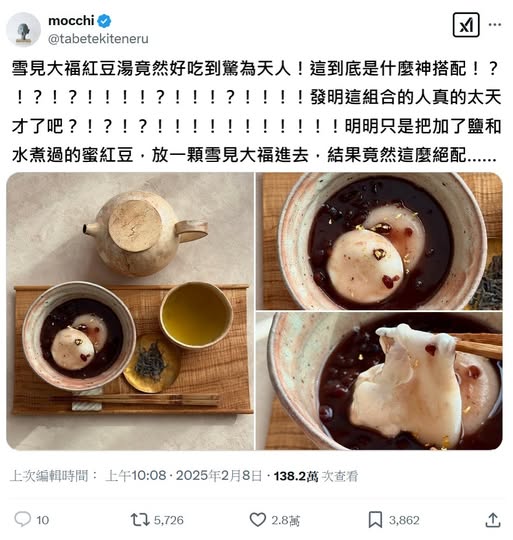Image resolution: width=513 pixels, height=540 pixels.
Task: Like the post with heart icon
Action: point(258,520)
